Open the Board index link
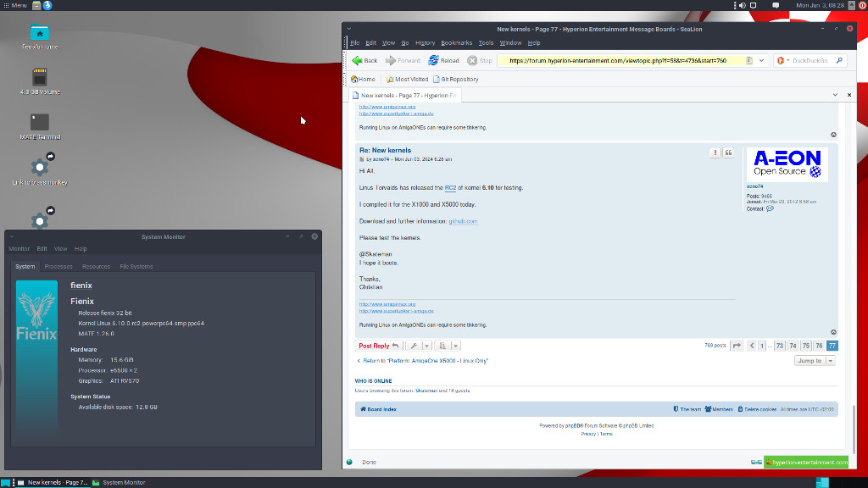This screenshot has width=868, height=488. (x=379, y=409)
